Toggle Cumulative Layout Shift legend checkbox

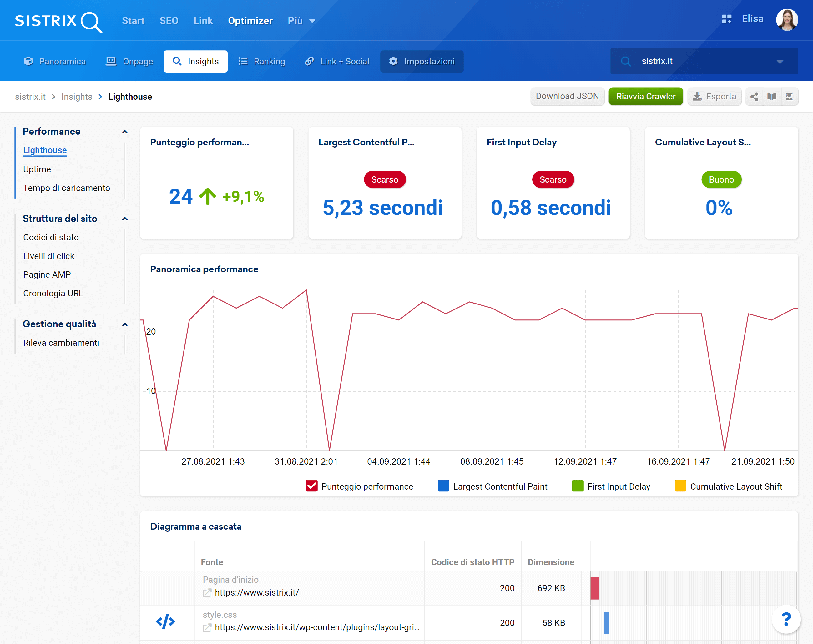[680, 486]
